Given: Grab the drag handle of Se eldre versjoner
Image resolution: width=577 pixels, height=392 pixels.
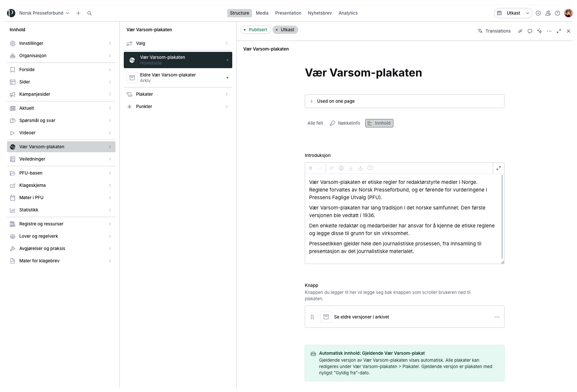Looking at the screenshot, I should (312, 317).
